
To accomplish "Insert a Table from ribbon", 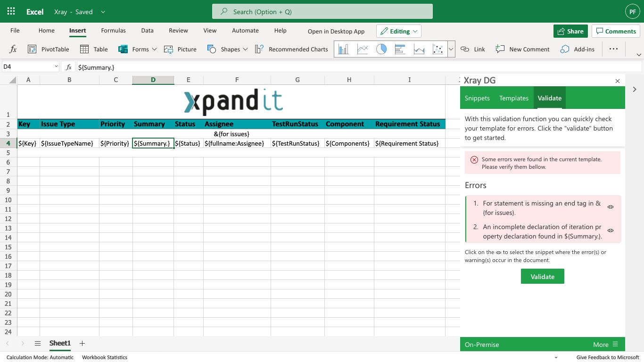I will point(94,49).
